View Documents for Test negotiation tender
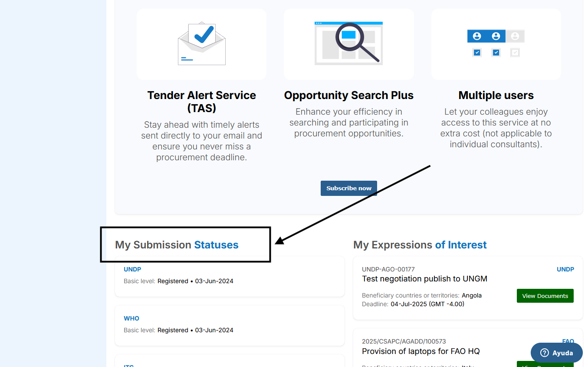588x367 pixels. point(545,296)
